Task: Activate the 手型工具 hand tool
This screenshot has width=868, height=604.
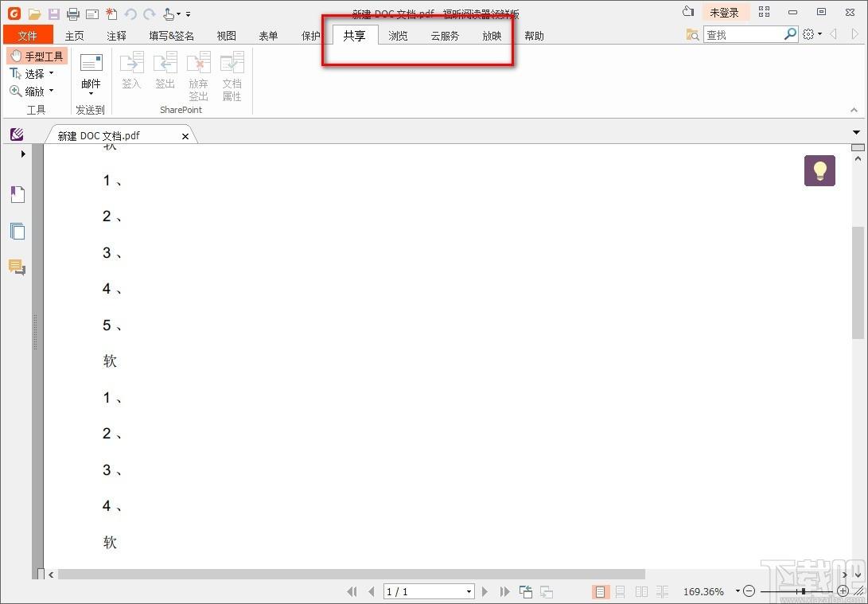Action: [x=37, y=56]
